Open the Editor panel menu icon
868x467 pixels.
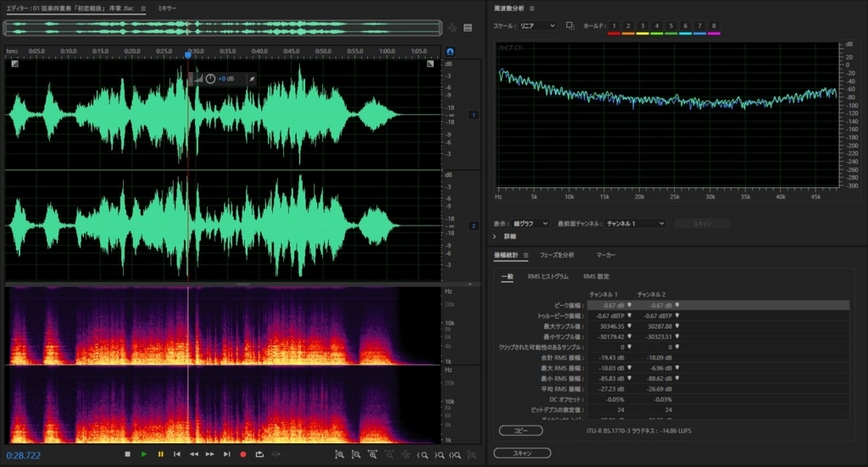(143, 8)
